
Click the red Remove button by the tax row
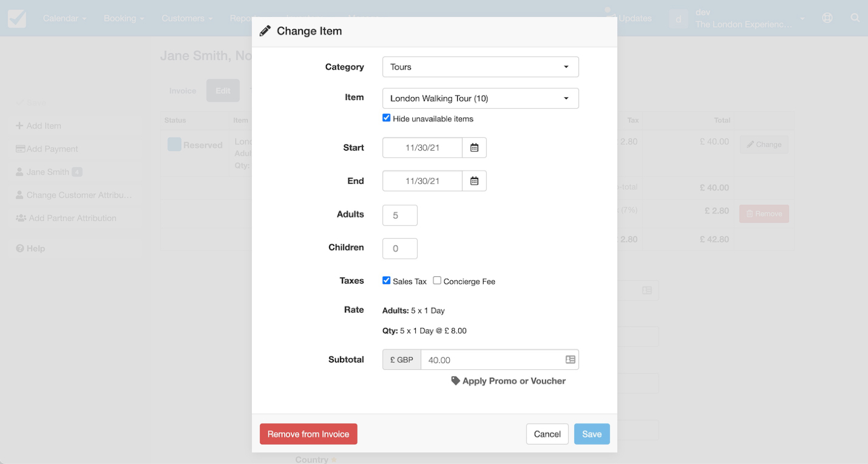coord(764,214)
